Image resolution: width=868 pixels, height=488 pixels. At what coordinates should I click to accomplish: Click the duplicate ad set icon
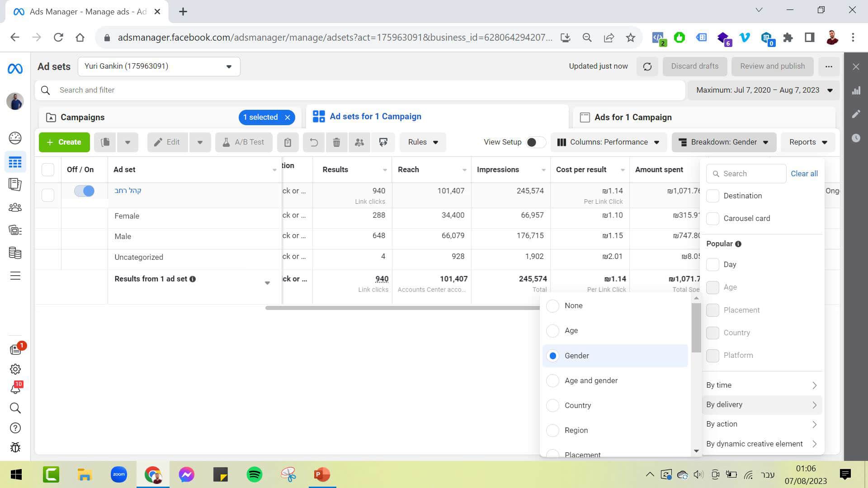105,142
